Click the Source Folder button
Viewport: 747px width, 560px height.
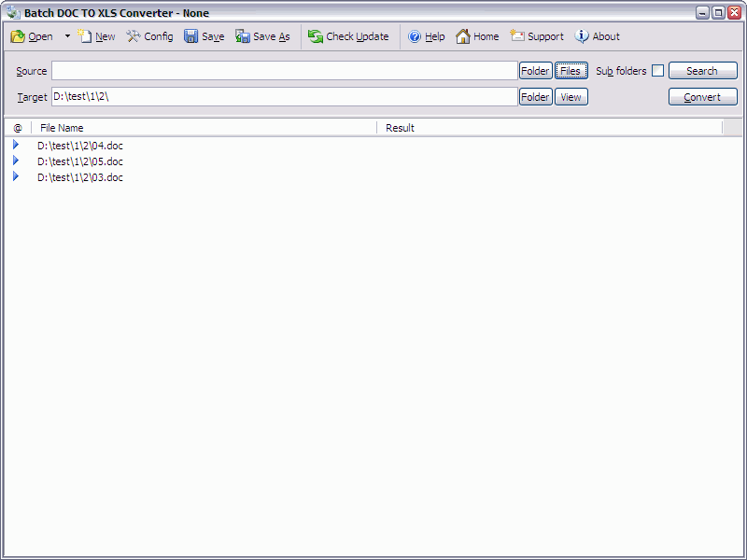coord(535,71)
